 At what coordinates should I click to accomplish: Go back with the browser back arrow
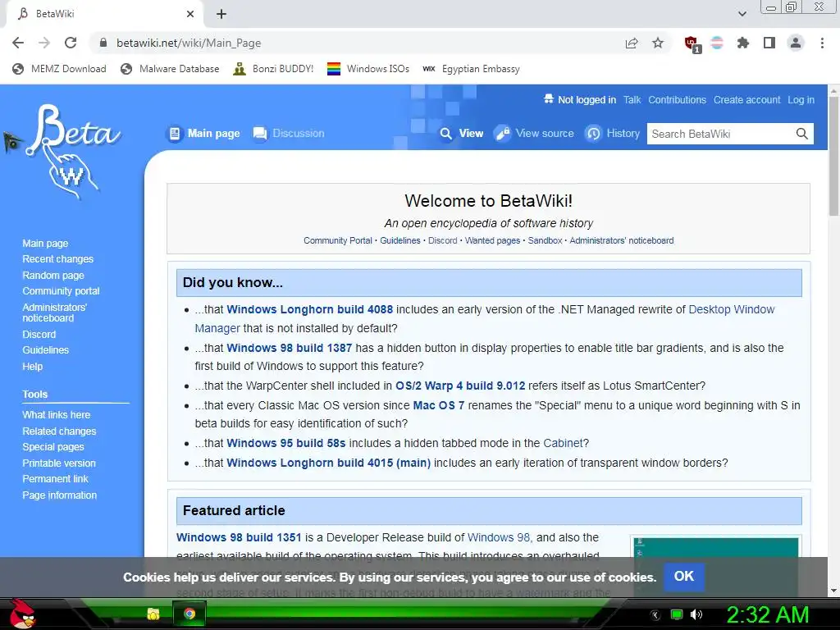[x=18, y=43]
